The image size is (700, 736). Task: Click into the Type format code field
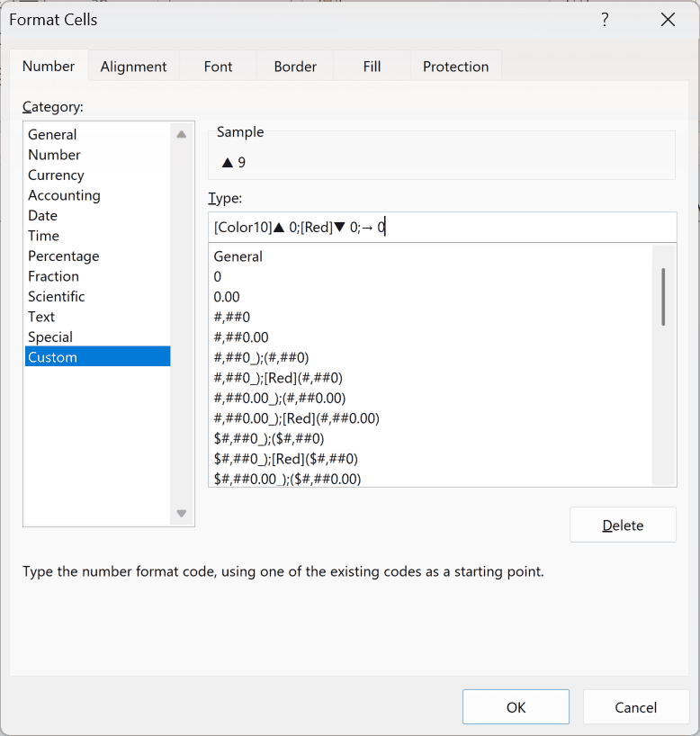[x=443, y=227]
